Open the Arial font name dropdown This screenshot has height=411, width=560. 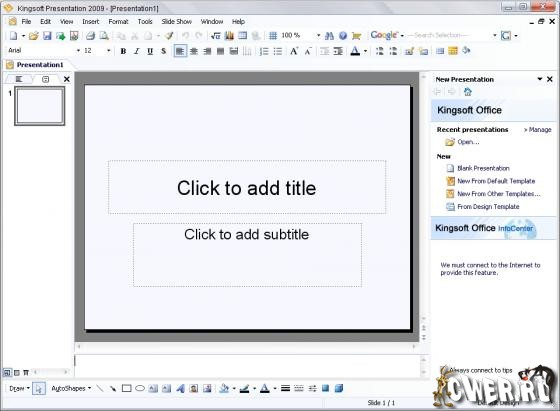78,51
